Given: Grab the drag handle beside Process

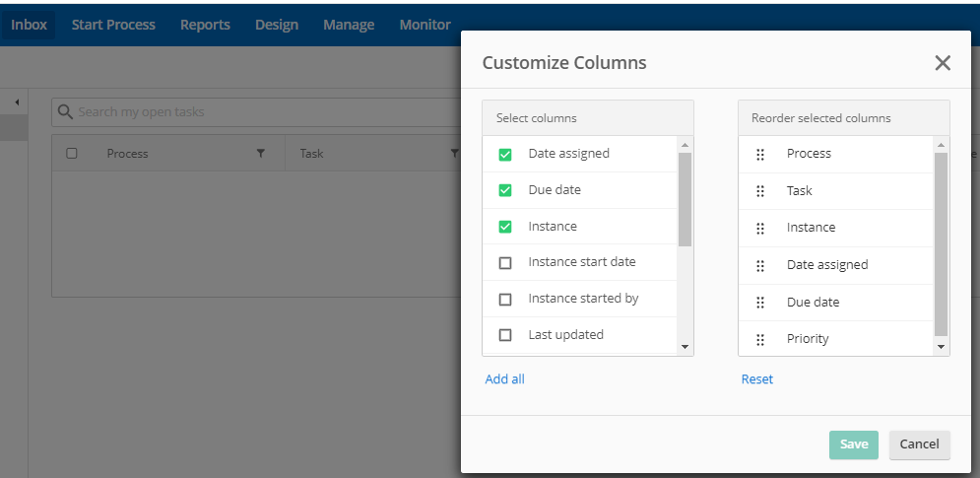Looking at the screenshot, I should (760, 155).
